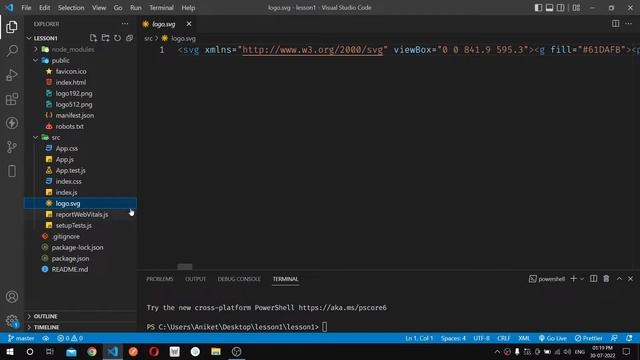The image size is (640, 360).
Task: Click the terminal prompt input
Action: 324,327
